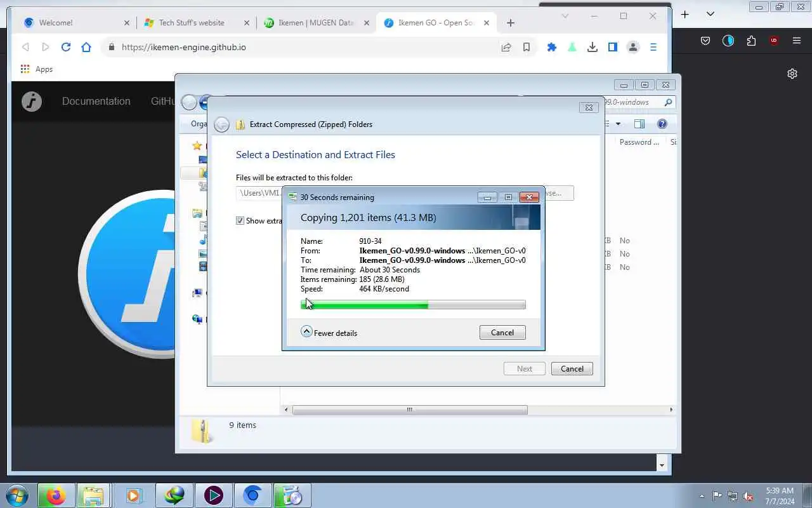Close the Extract Compressed Folders dialog
Viewport: 812px width, 508px height.
pyautogui.click(x=589, y=107)
